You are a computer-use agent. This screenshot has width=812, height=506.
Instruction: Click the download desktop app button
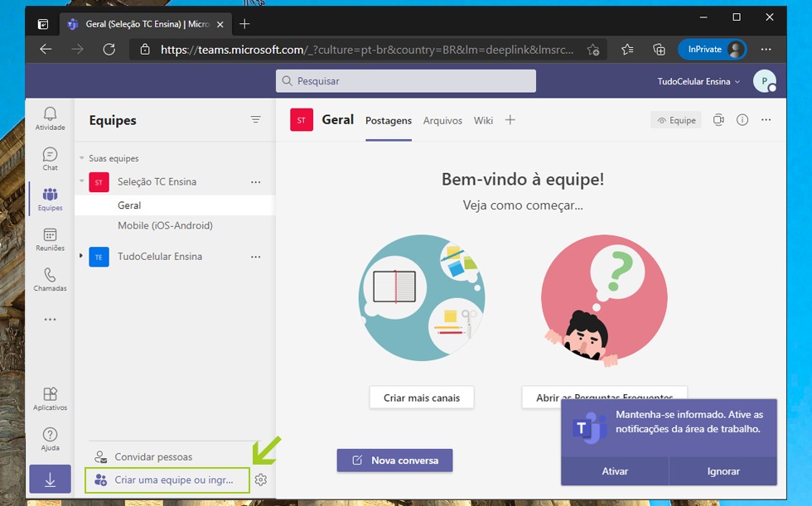click(x=50, y=479)
